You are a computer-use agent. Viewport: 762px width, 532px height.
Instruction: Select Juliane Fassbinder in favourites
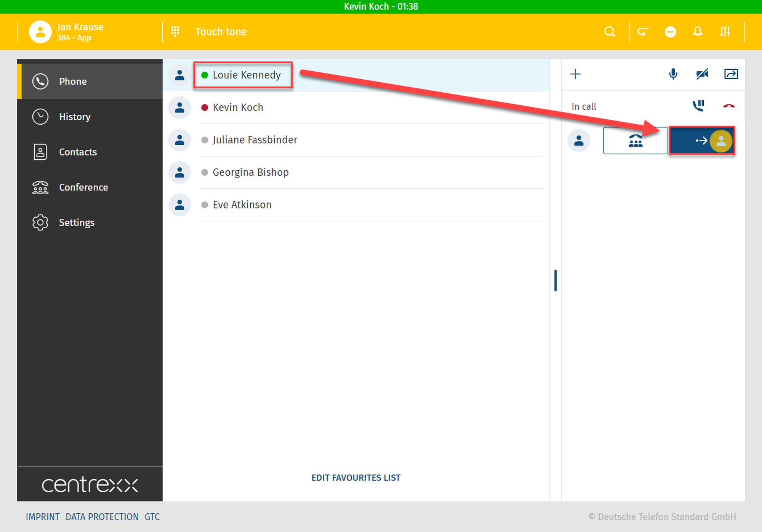click(255, 140)
